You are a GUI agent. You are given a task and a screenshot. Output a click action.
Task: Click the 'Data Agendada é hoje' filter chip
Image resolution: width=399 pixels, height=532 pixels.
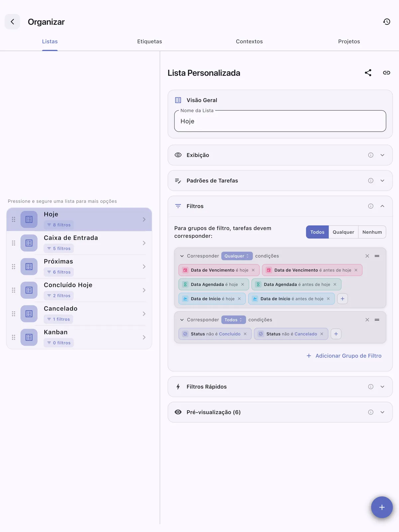click(x=213, y=285)
